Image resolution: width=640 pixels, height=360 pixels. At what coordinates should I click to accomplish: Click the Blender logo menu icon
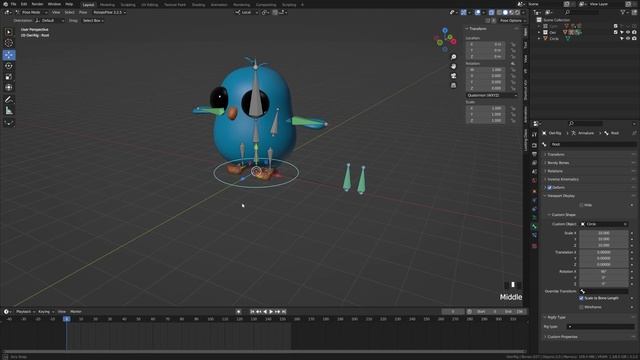point(5,4)
